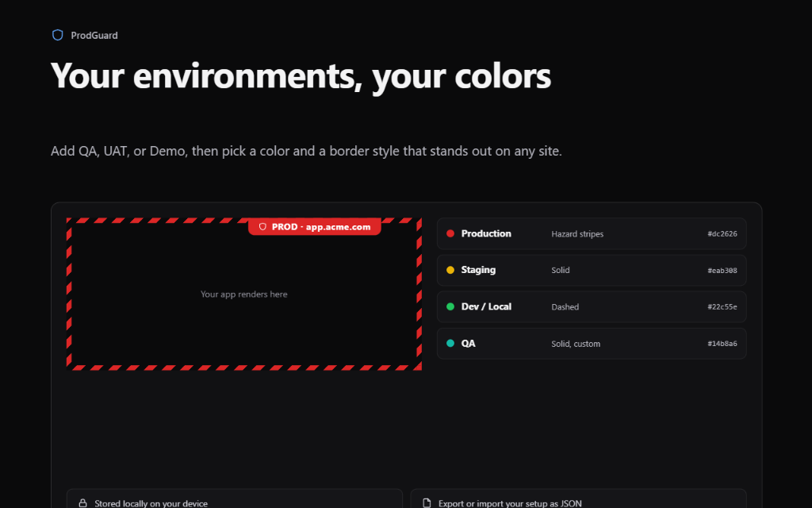Click the #22c55e hex value
Screen dimensions: 812x508
[722, 307]
